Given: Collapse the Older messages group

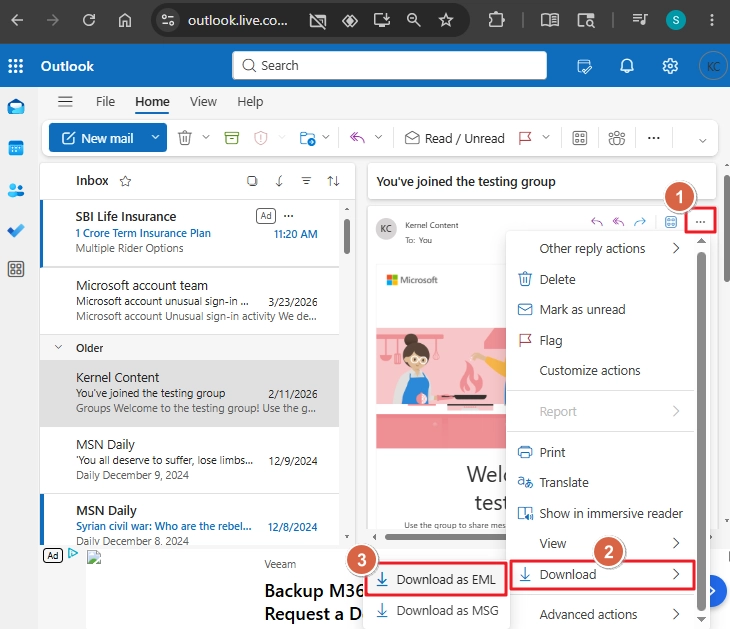Looking at the screenshot, I should point(59,347).
